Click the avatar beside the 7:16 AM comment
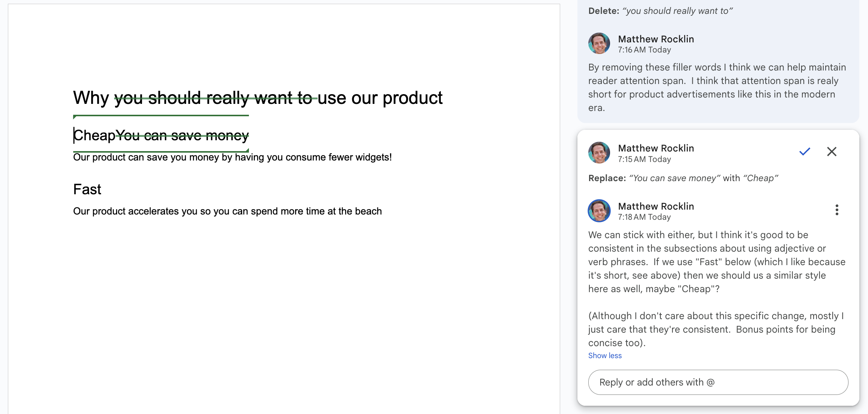 tap(599, 43)
